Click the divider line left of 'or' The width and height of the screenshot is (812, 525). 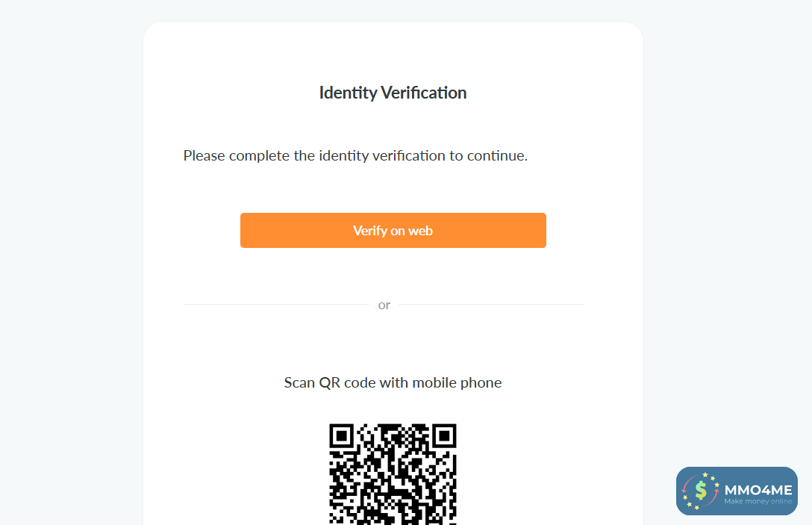(275, 305)
